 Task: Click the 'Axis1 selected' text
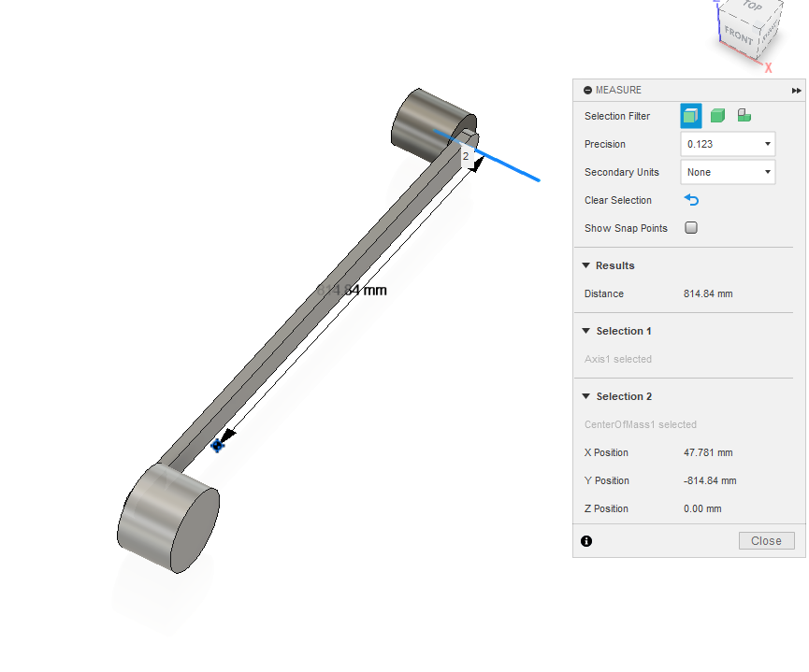(x=617, y=359)
